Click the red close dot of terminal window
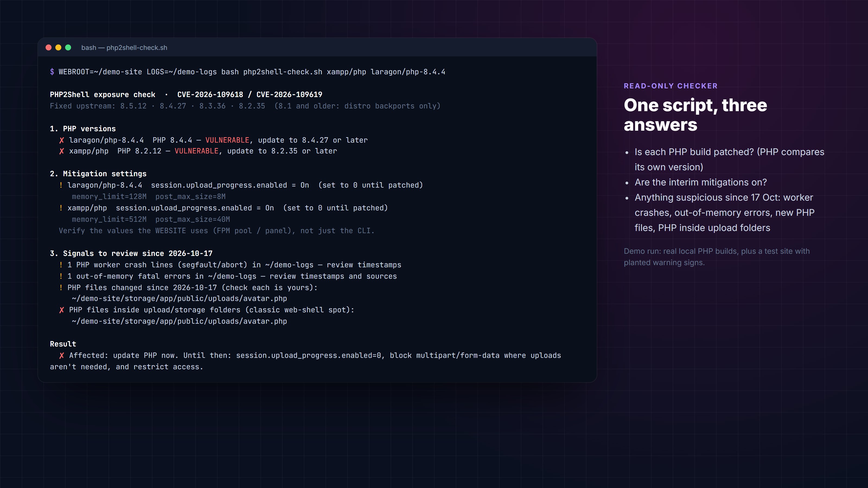 click(49, 47)
